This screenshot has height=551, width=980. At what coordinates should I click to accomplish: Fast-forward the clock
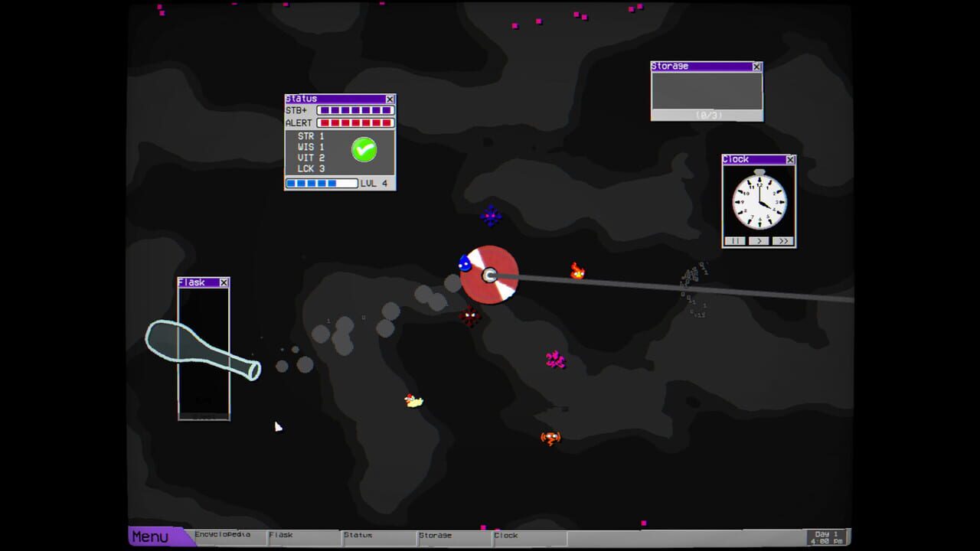[x=782, y=240]
